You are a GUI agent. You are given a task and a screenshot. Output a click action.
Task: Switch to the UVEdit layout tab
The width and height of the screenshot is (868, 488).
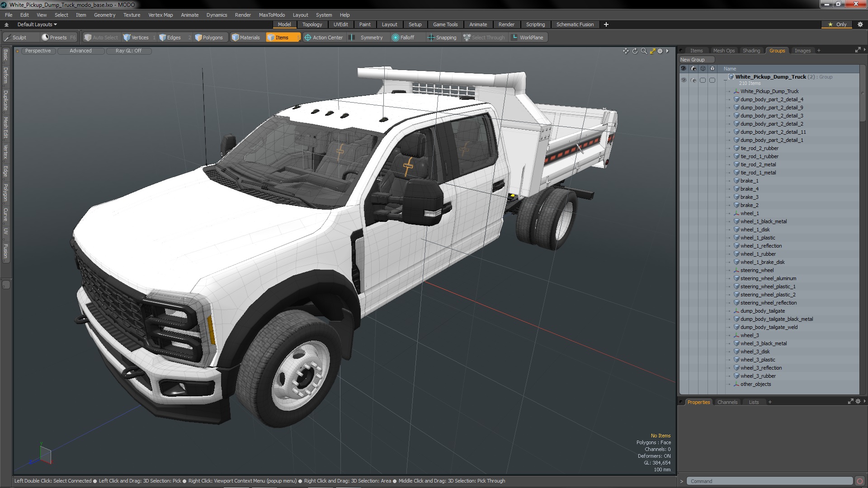click(340, 24)
